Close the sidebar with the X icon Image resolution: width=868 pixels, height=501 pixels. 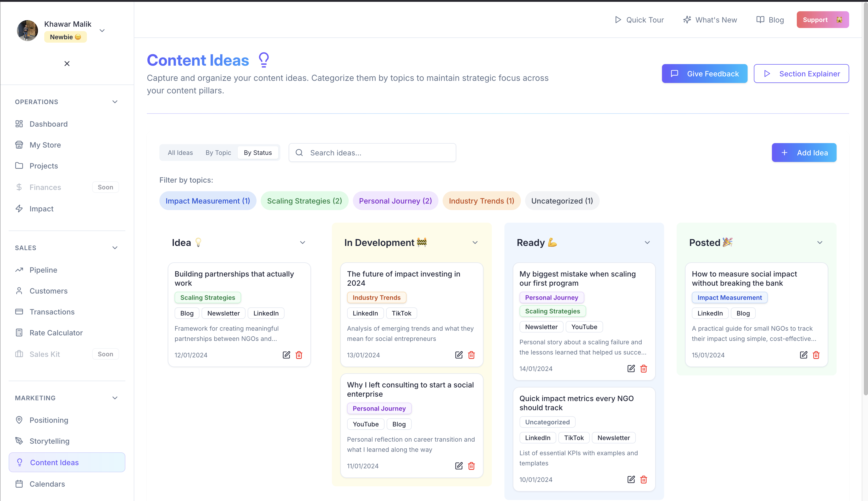coord(67,64)
